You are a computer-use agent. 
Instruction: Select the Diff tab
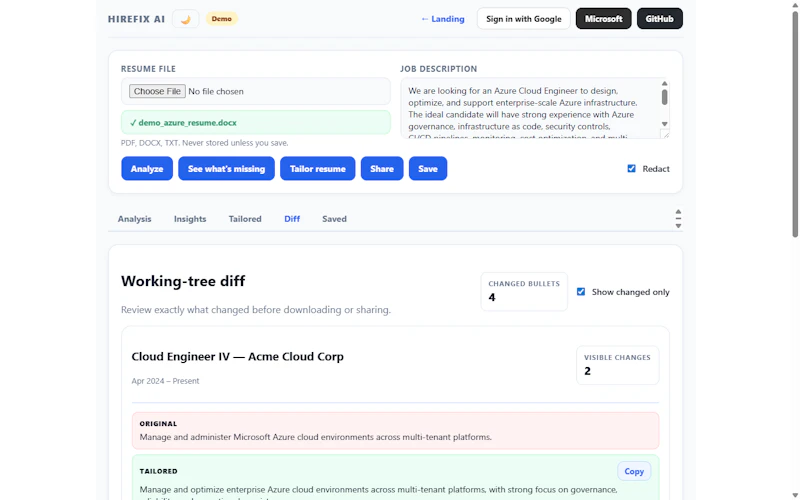coord(292,219)
